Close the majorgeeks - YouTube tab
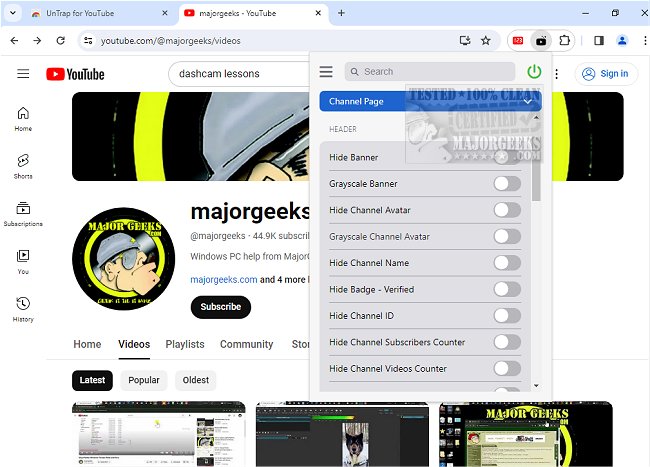 (x=318, y=13)
